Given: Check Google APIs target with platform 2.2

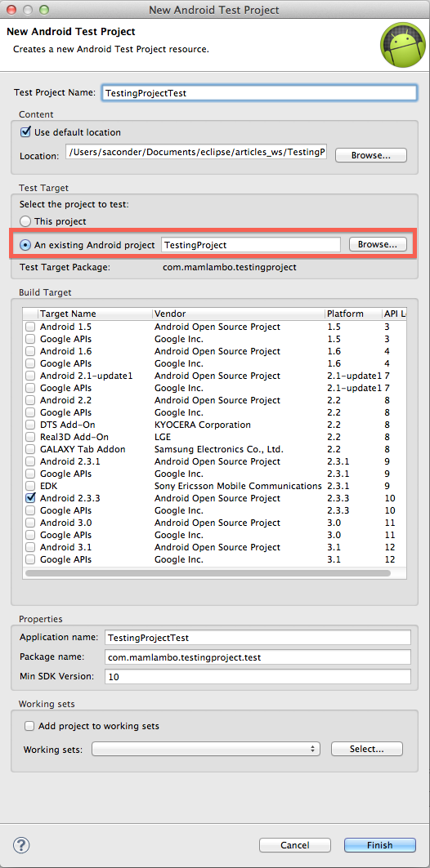Looking at the screenshot, I should [30, 412].
